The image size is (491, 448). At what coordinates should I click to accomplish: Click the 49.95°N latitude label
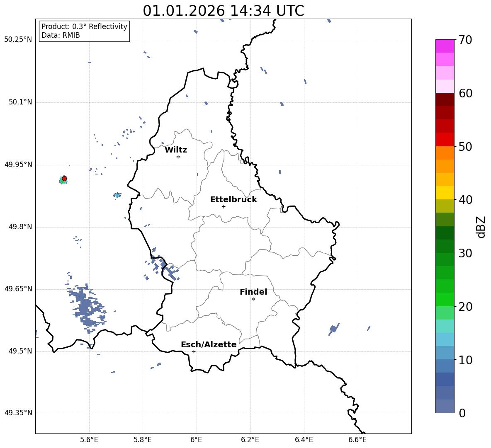[18, 165]
